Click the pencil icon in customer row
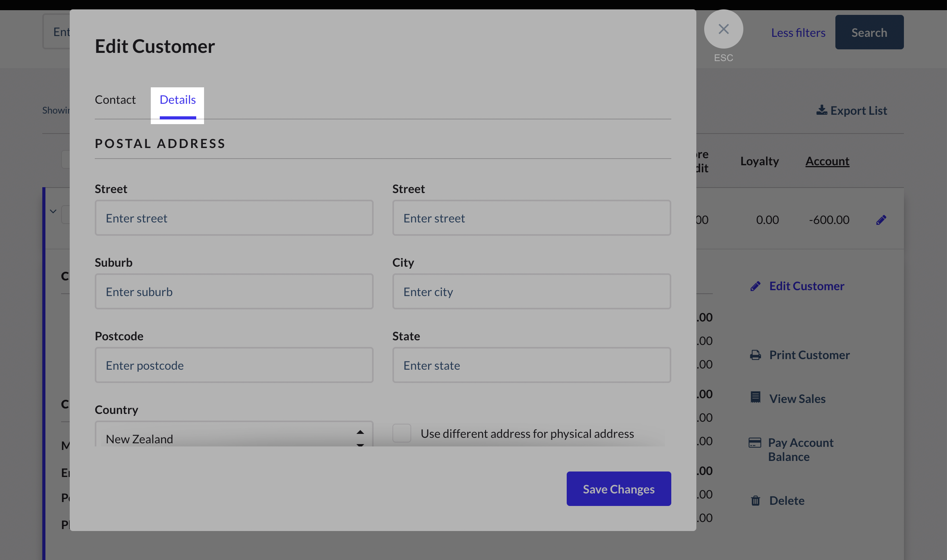This screenshot has height=560, width=947. tap(881, 220)
